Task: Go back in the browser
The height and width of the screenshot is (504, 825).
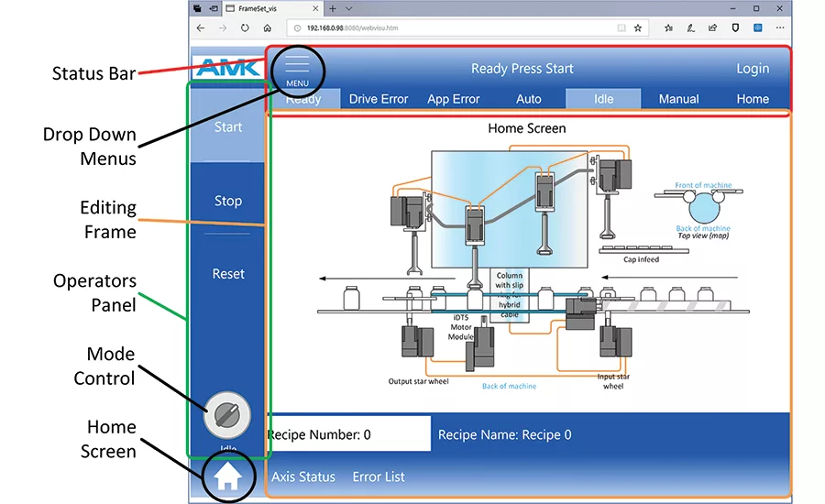Action: pyautogui.click(x=201, y=27)
